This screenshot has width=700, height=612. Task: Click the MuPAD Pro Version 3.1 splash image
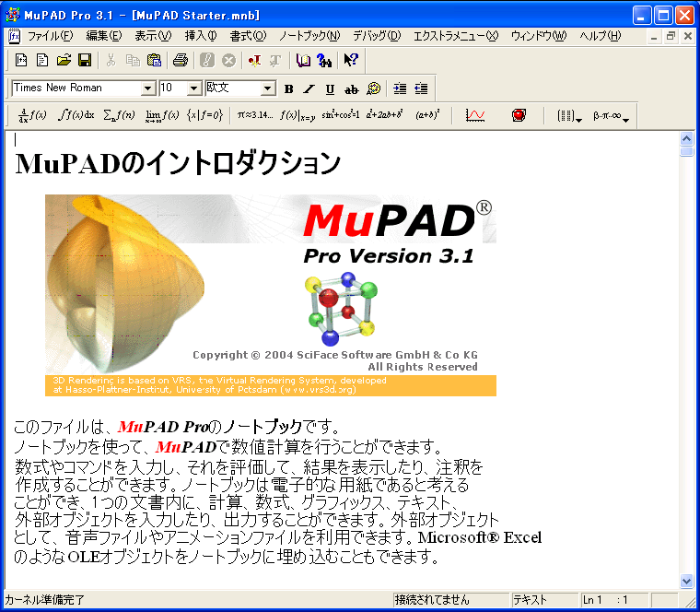271,295
